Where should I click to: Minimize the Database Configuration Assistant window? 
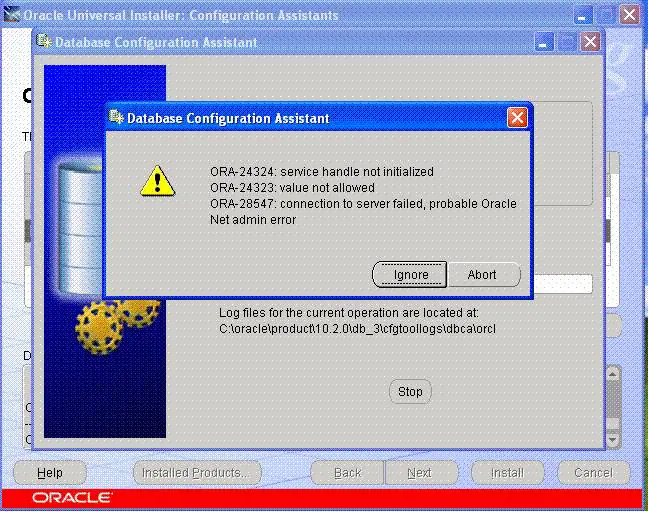[544, 42]
